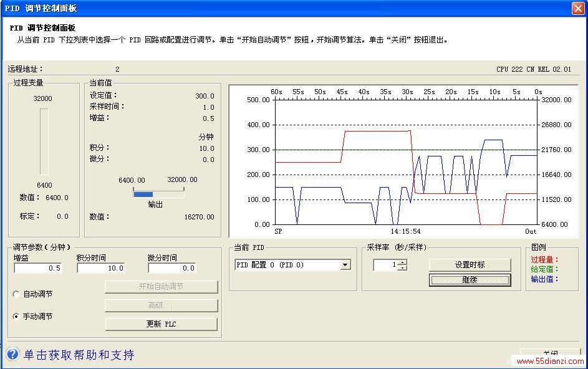Click the 30s time scale label
The image size is (588, 369).
pos(407,92)
